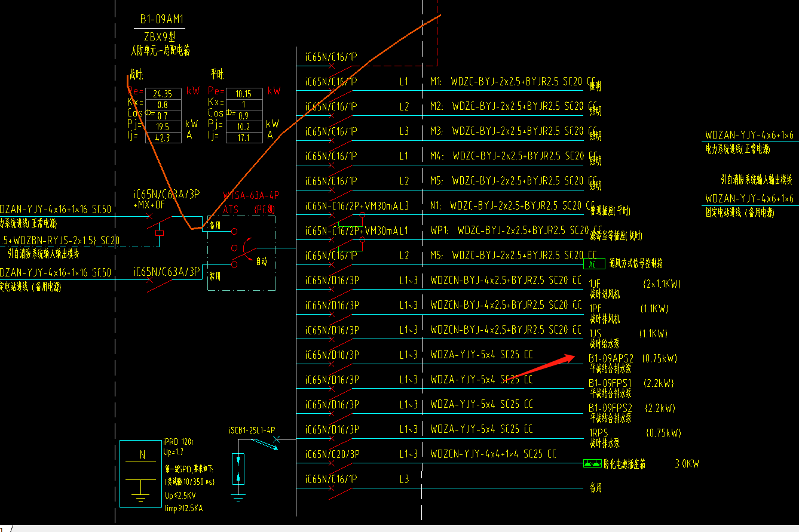Click the 通风方式信号控制箱 label
Image resolution: width=799 pixels, height=532 pixels.
[635, 263]
